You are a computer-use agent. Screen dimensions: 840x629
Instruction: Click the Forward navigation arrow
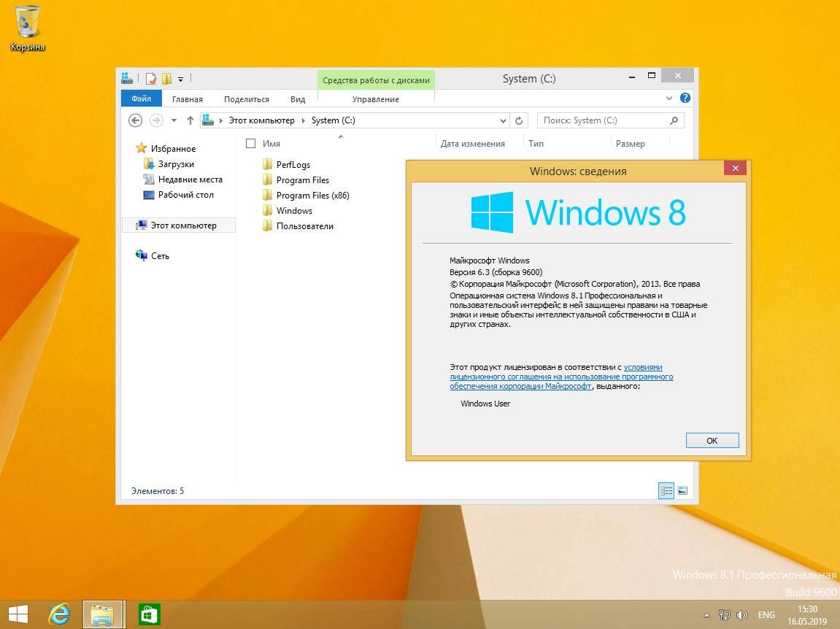(x=156, y=120)
